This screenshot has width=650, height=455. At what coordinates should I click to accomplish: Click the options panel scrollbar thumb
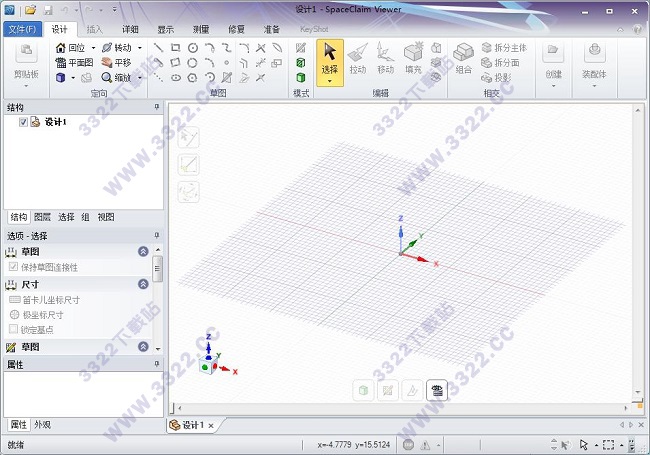157,269
